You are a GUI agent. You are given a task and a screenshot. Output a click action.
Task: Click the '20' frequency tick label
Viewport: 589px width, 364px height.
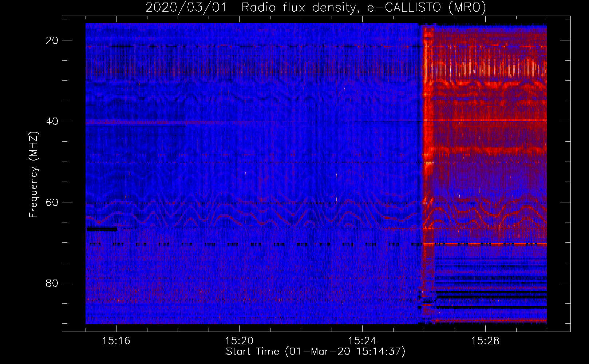click(52, 40)
